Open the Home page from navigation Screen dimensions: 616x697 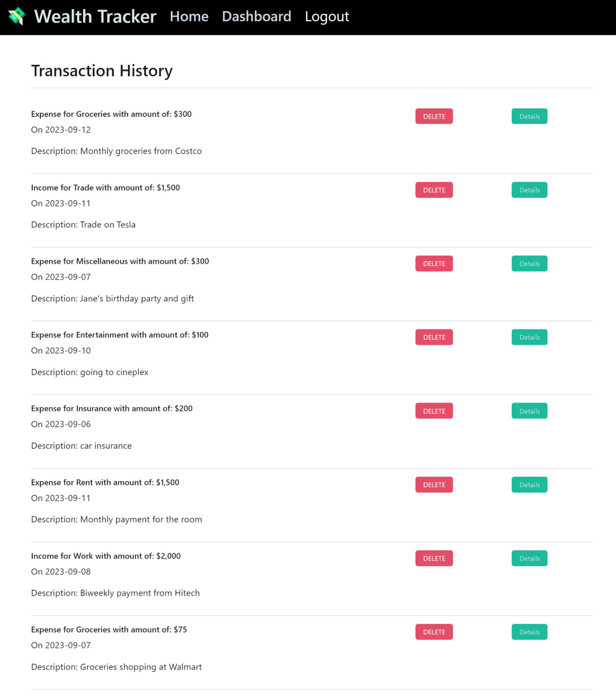(x=189, y=16)
